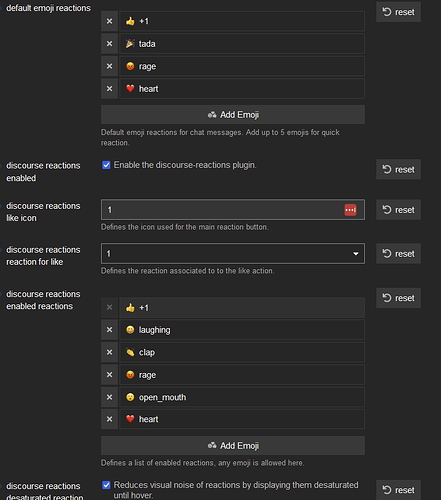This screenshot has height=500, width=441.
Task: Click red icon in like icon field
Action: pyautogui.click(x=350, y=210)
